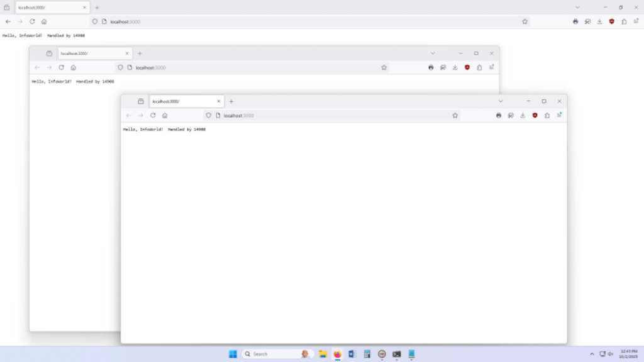The height and width of the screenshot is (362, 644).
Task: Open Firefox View in the front window
Action: coord(141,101)
